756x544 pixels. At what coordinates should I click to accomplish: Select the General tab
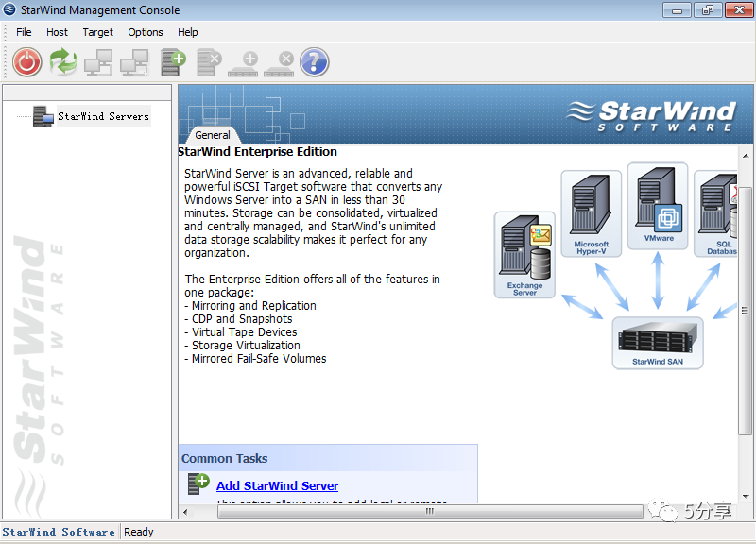pyautogui.click(x=213, y=135)
